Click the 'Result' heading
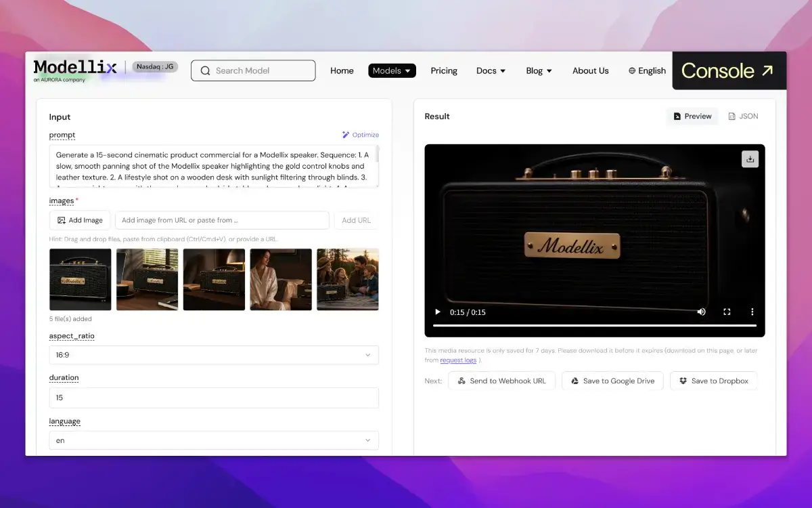Screen dimensions: 812x508 point(437,117)
